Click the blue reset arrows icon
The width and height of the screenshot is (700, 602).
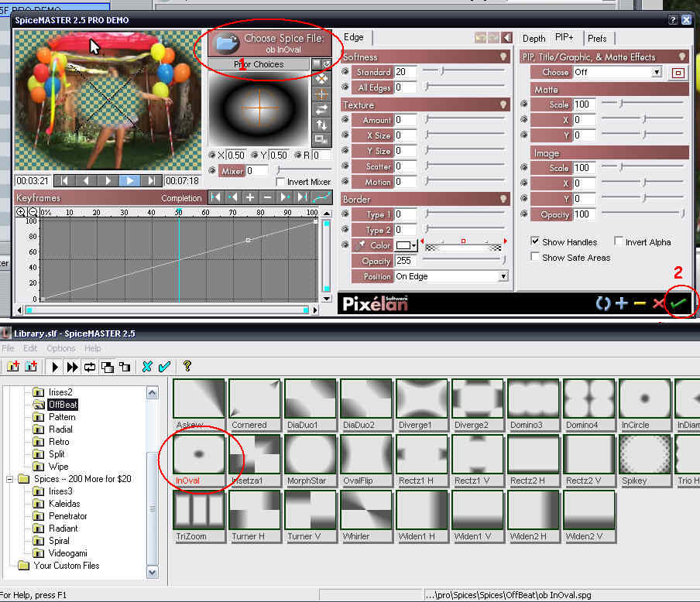pyautogui.click(x=602, y=303)
